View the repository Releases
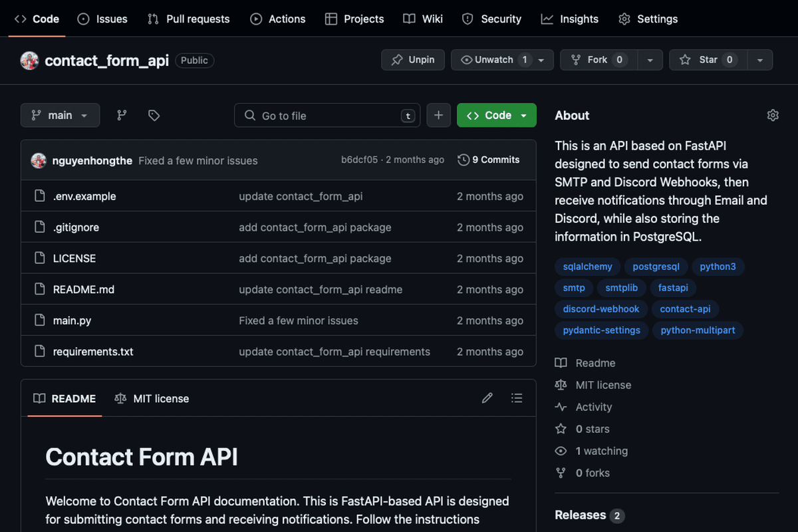 click(580, 515)
